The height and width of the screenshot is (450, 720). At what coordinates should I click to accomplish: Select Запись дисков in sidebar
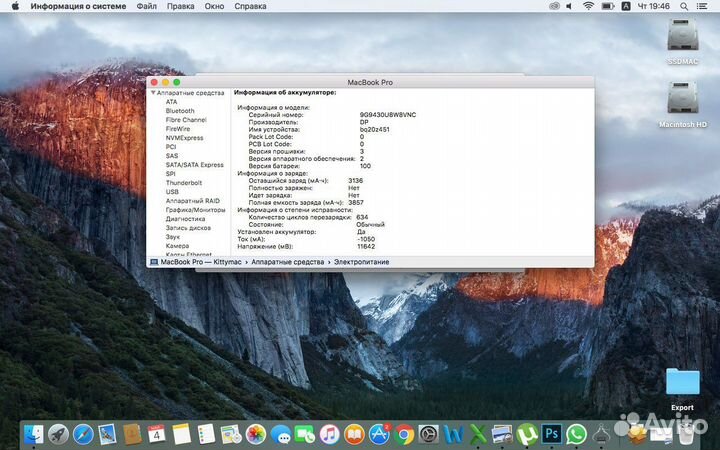pyautogui.click(x=188, y=228)
